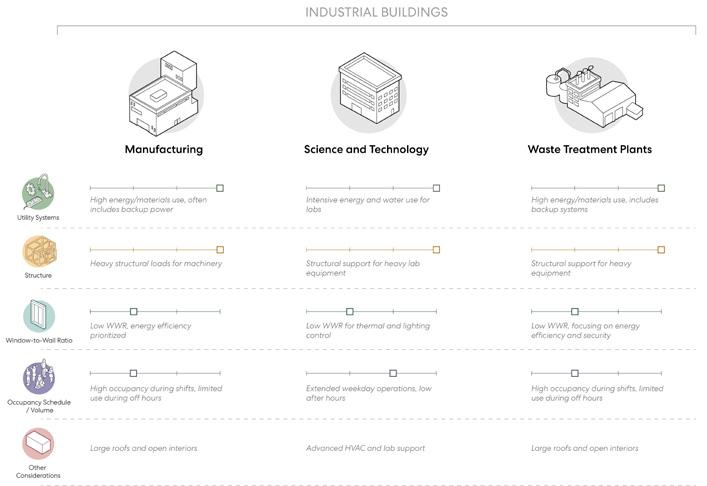Click the Window-to-Wall Ratio icon
Viewport: 707px width, 486px height.
(x=39, y=316)
